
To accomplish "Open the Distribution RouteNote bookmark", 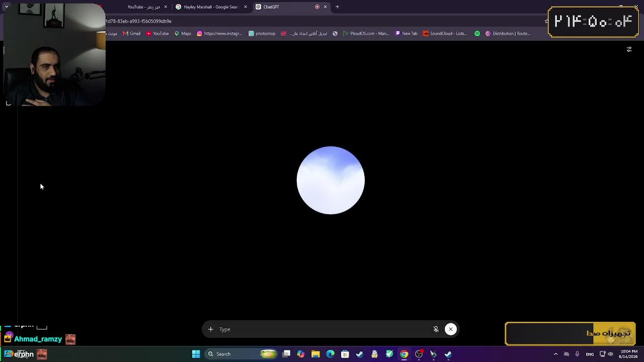I will click(x=508, y=34).
